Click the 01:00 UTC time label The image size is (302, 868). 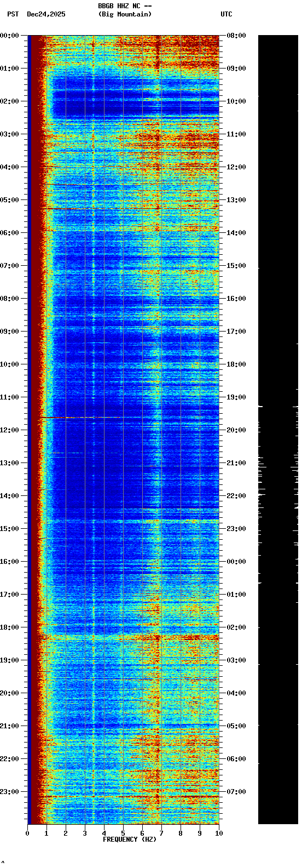coord(236,595)
